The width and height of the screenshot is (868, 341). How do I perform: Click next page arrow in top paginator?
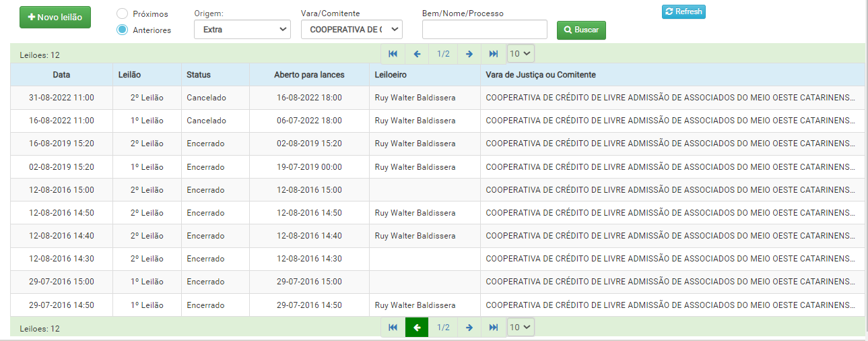(x=469, y=54)
